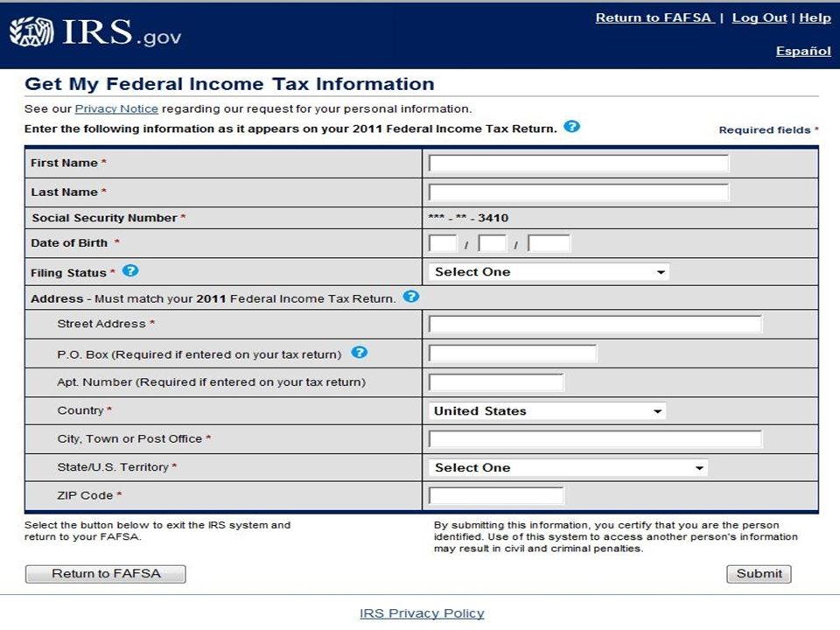This screenshot has width=840, height=630.
Task: Click the Submit button
Action: point(759,574)
